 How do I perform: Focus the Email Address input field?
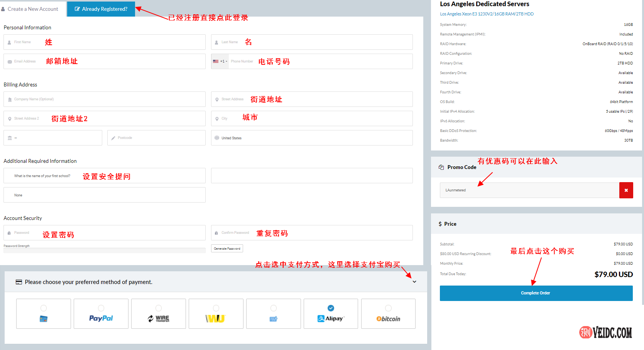coord(104,61)
